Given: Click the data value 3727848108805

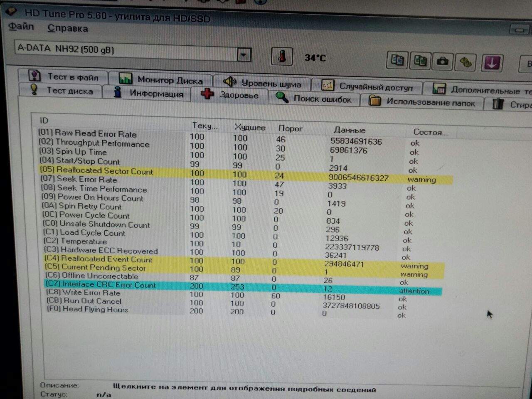Looking at the screenshot, I should [351, 305].
